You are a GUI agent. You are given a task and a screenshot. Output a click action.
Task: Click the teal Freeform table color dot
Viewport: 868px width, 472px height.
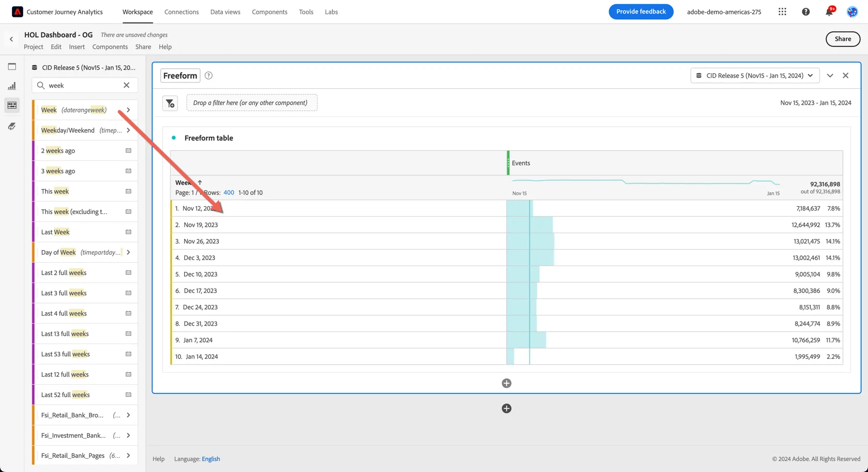point(174,138)
